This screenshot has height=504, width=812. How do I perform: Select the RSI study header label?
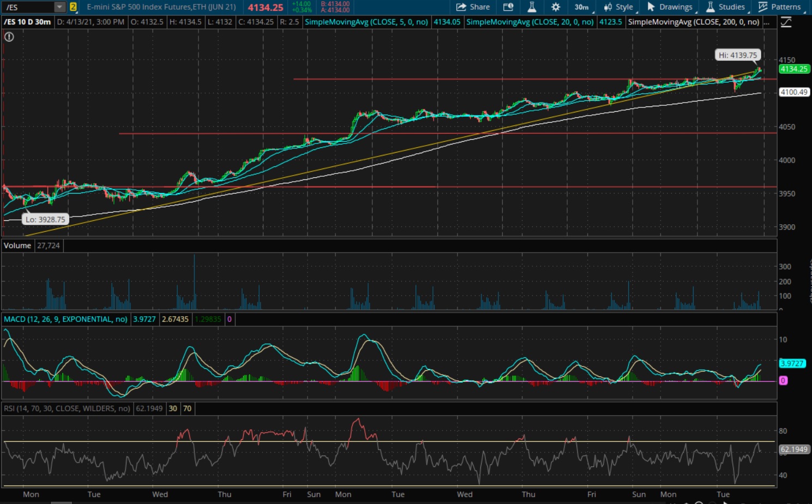tap(67, 409)
